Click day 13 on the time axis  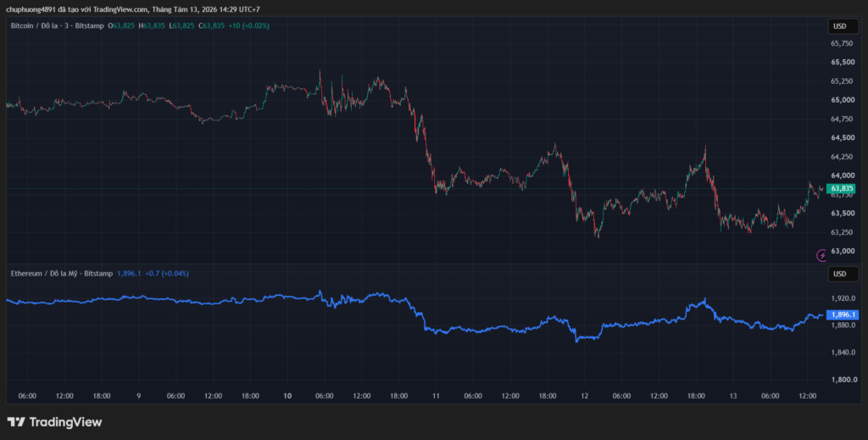[x=733, y=396]
